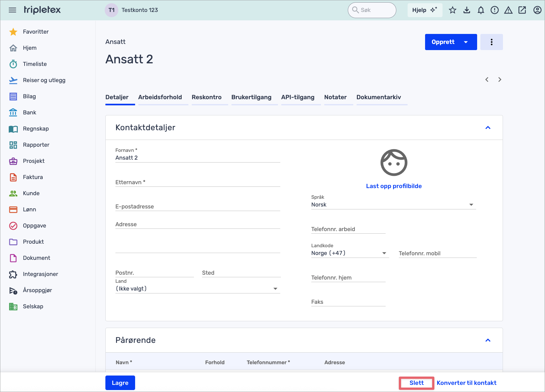This screenshot has width=545, height=392.
Task: Open the hamburger main menu
Action: tap(12, 10)
